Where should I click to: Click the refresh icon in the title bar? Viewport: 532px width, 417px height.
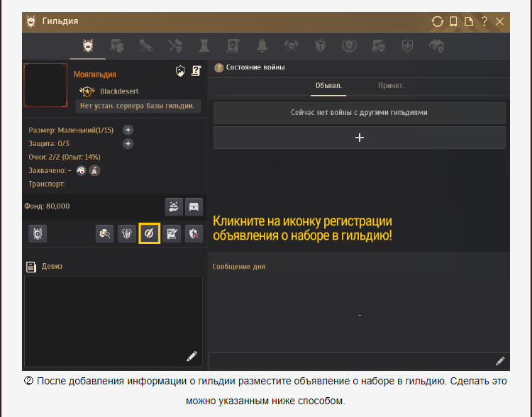438,22
